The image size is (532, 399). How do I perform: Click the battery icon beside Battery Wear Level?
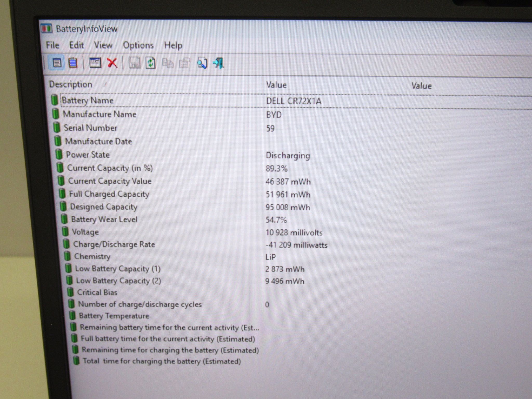tap(64, 219)
